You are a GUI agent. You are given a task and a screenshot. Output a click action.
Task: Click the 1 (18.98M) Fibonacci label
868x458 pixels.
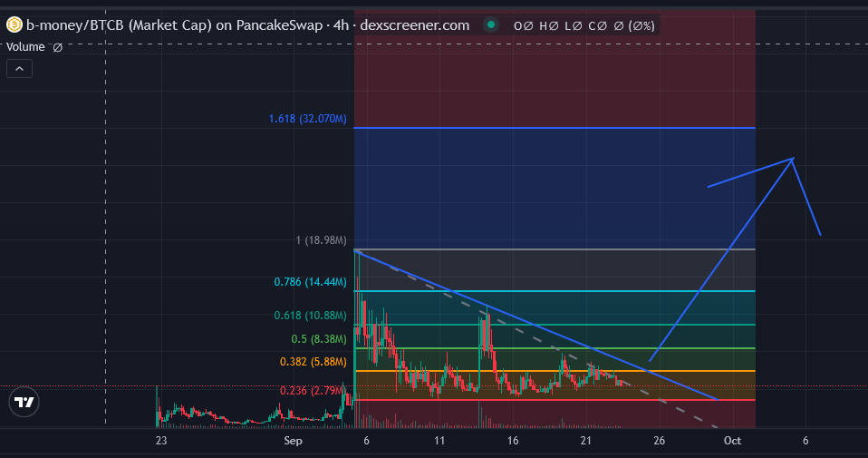tap(321, 240)
